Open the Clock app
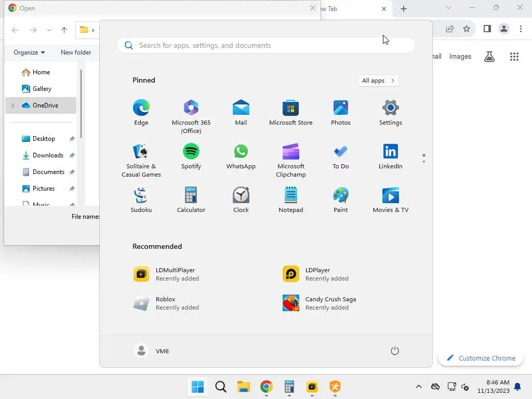Image resolution: width=532 pixels, height=399 pixels. (241, 200)
